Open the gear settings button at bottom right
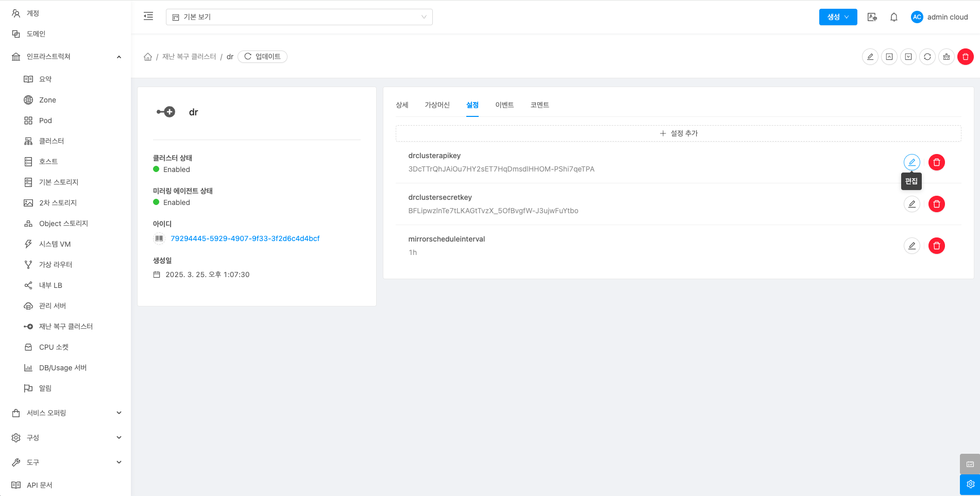The height and width of the screenshot is (496, 980). pos(970,484)
